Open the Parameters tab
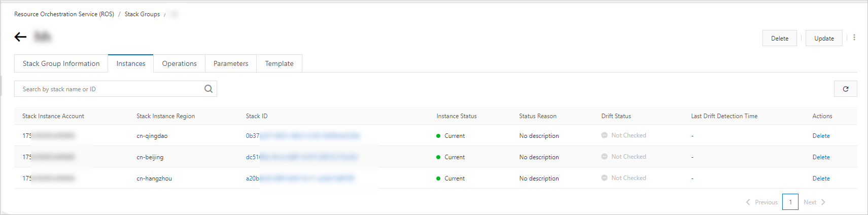Image resolution: width=868 pixels, height=215 pixels. [231, 63]
